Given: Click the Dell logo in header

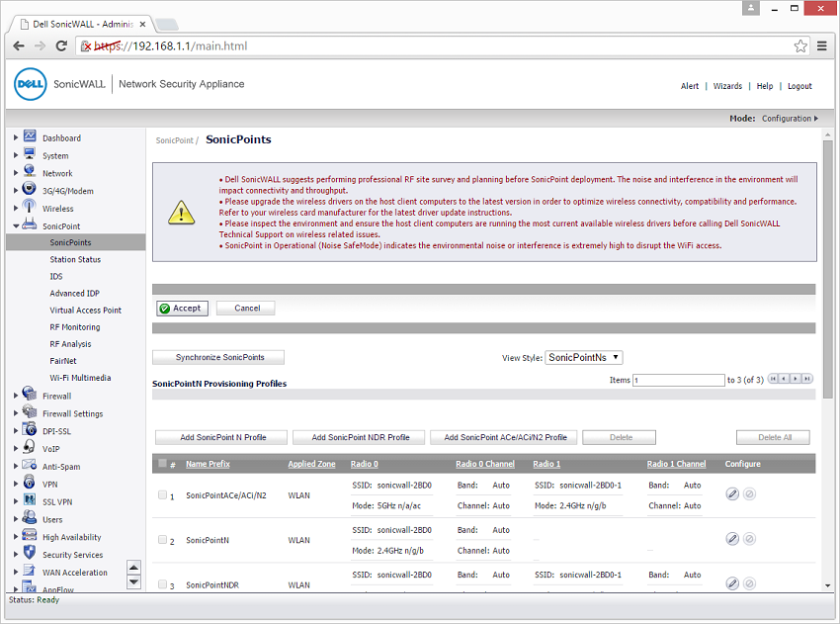Looking at the screenshot, I should tap(31, 84).
